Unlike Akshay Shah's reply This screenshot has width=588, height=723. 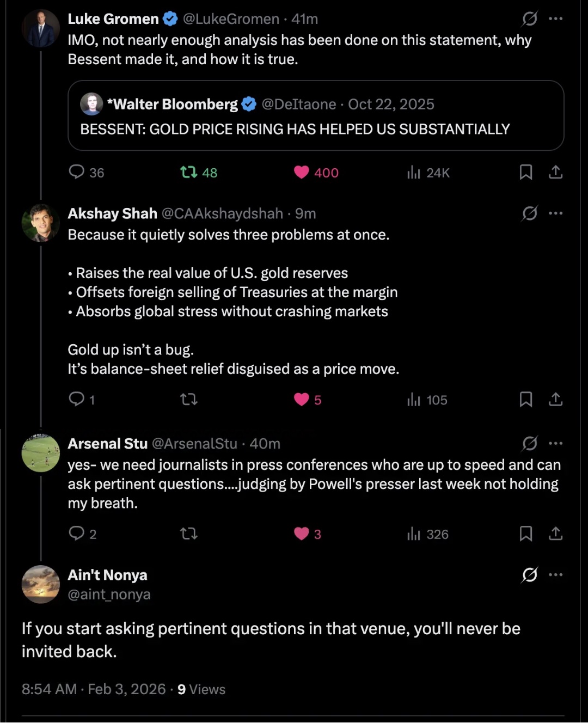pyautogui.click(x=302, y=400)
